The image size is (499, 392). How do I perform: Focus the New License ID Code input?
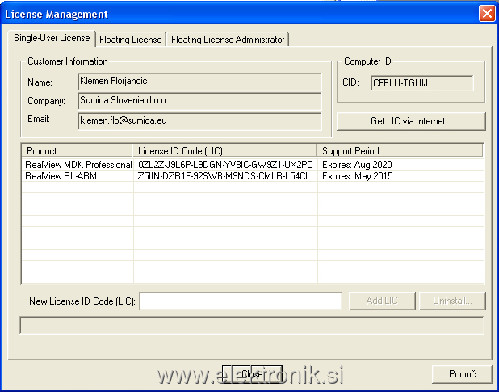coord(241,301)
